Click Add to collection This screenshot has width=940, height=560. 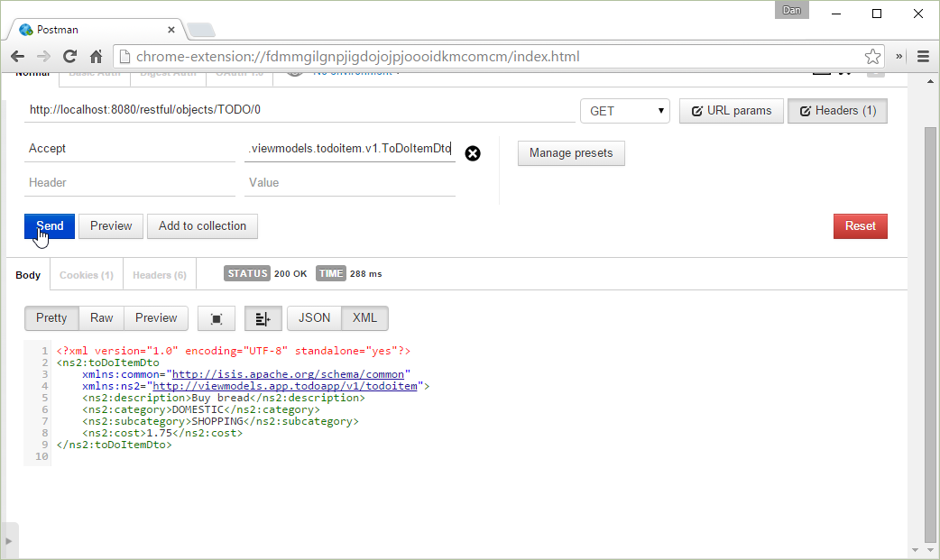[203, 226]
